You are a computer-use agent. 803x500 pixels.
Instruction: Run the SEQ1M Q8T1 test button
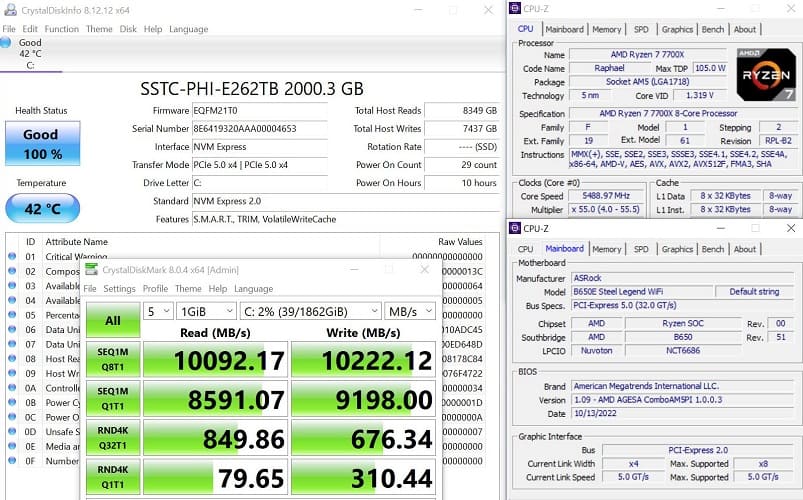[x=112, y=360]
